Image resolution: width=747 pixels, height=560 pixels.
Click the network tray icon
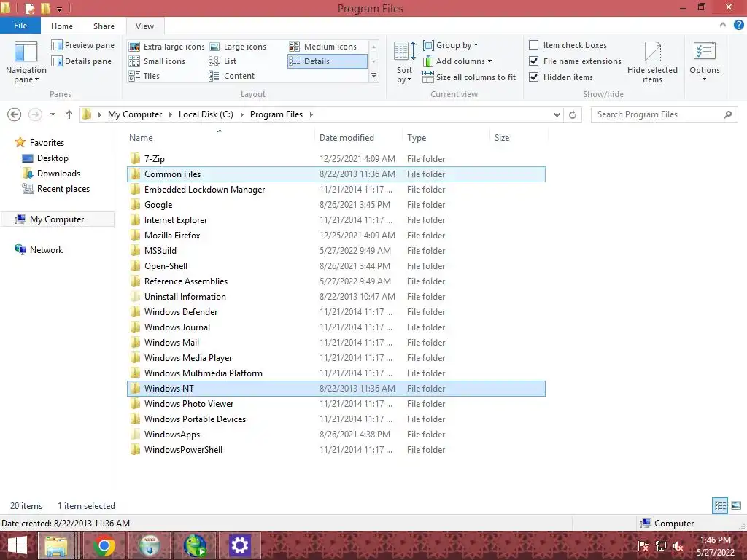click(661, 546)
